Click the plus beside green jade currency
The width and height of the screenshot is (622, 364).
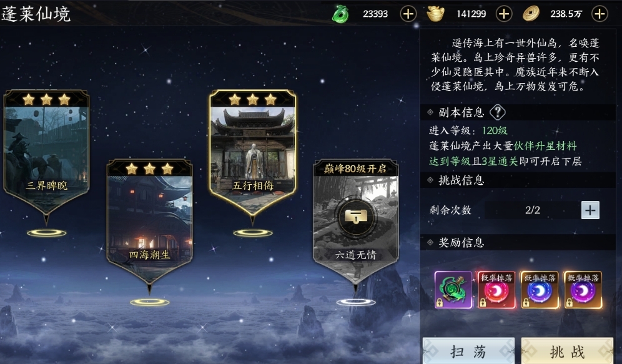(x=408, y=14)
